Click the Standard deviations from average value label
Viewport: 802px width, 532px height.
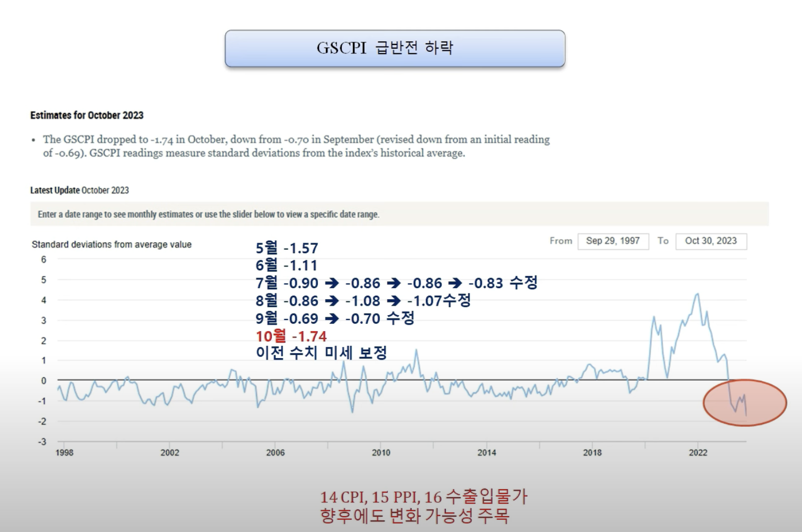point(112,244)
